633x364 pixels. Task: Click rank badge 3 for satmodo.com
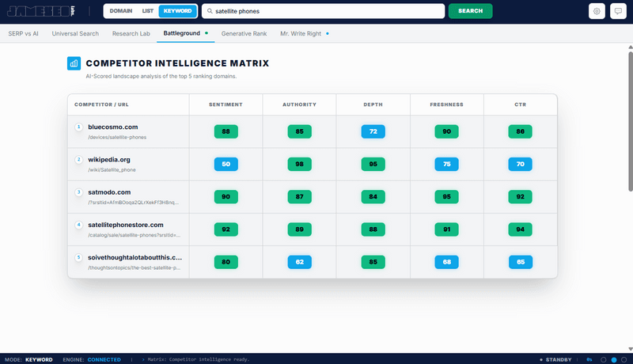click(x=78, y=192)
